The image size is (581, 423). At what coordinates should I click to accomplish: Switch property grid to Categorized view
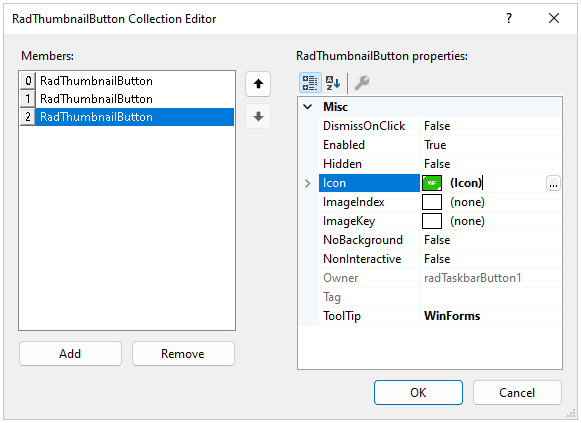click(x=310, y=83)
